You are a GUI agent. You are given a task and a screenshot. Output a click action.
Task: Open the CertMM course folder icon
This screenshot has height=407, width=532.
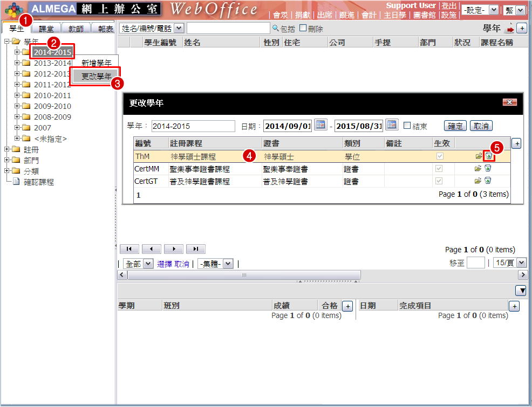click(x=478, y=169)
